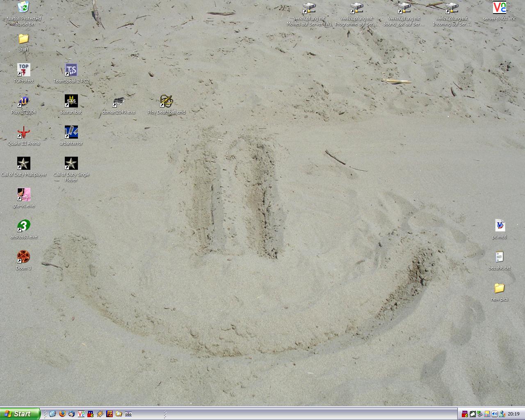The width and height of the screenshot is (525, 420).
Task: Click the gta-vc.exe shortcut icon
Action: [23, 195]
